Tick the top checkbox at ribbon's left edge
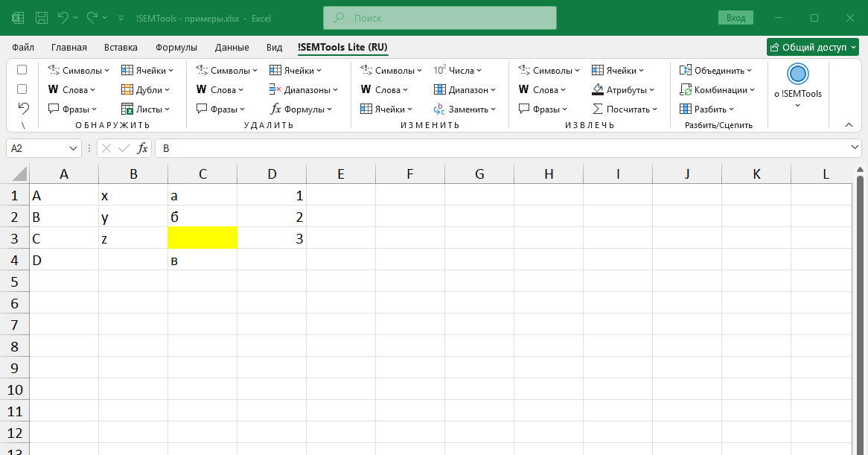 (x=22, y=70)
